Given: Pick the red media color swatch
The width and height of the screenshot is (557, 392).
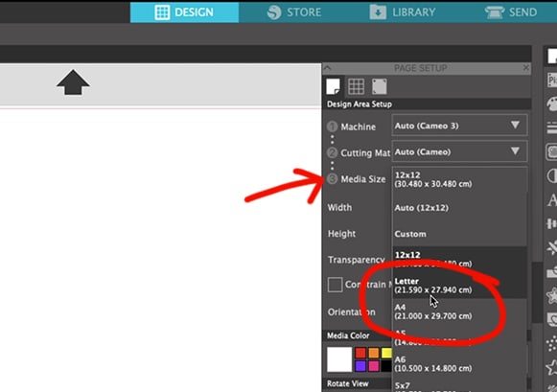Looking at the screenshot, I should tap(360, 353).
